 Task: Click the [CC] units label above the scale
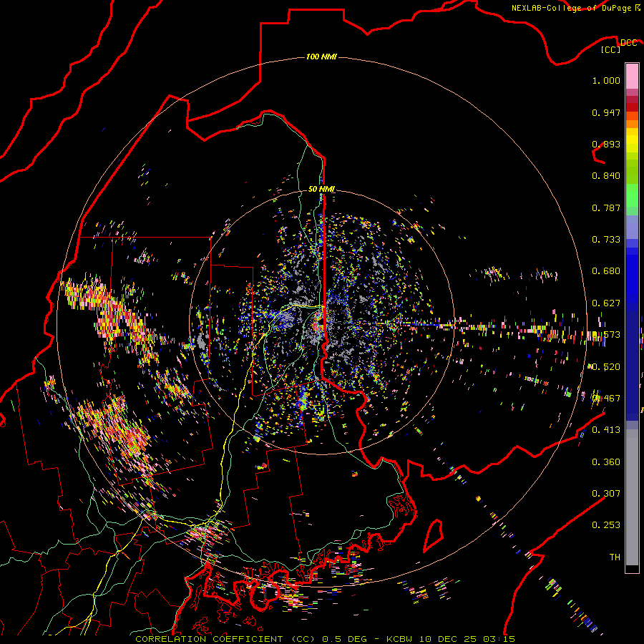pyautogui.click(x=611, y=50)
